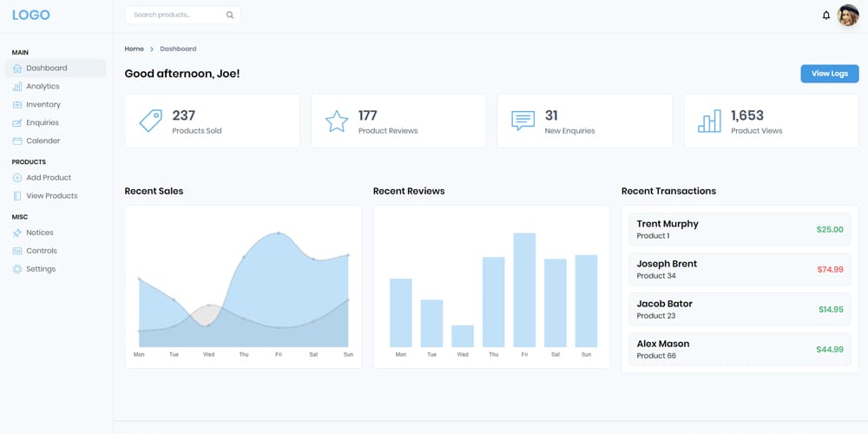Open the Products Sold 237 card
The image size is (868, 434).
212,121
